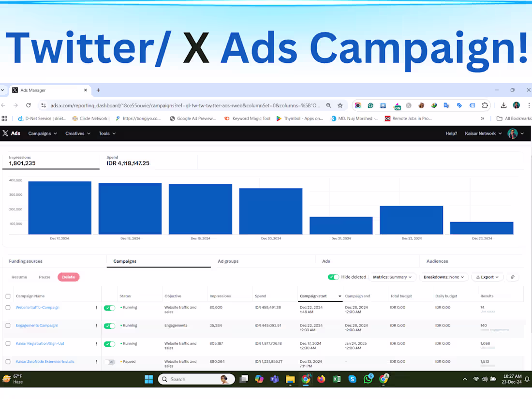The image size is (532, 399).
Task: Open the Kaisar Network account dropdown
Action: coord(483,133)
